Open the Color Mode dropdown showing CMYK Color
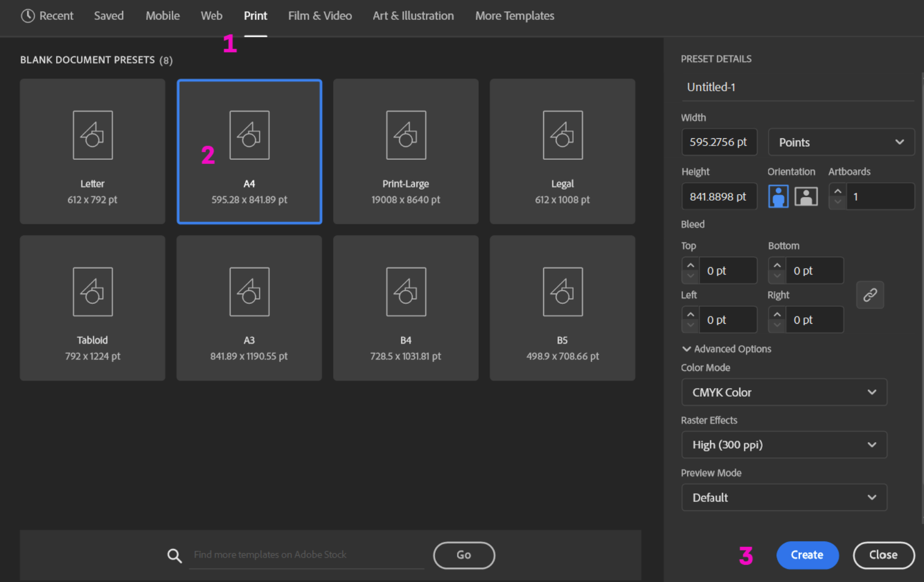Viewport: 924px width, 582px height. (784, 392)
